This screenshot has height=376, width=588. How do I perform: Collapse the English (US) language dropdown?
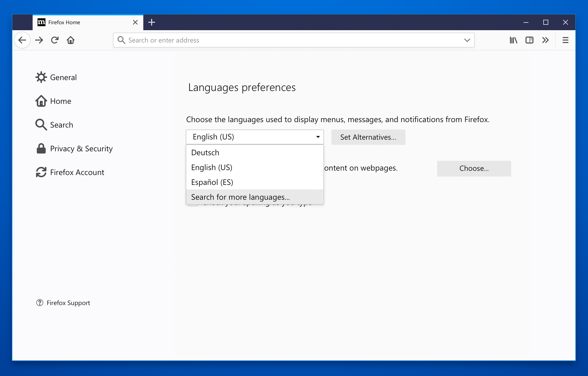tap(255, 137)
